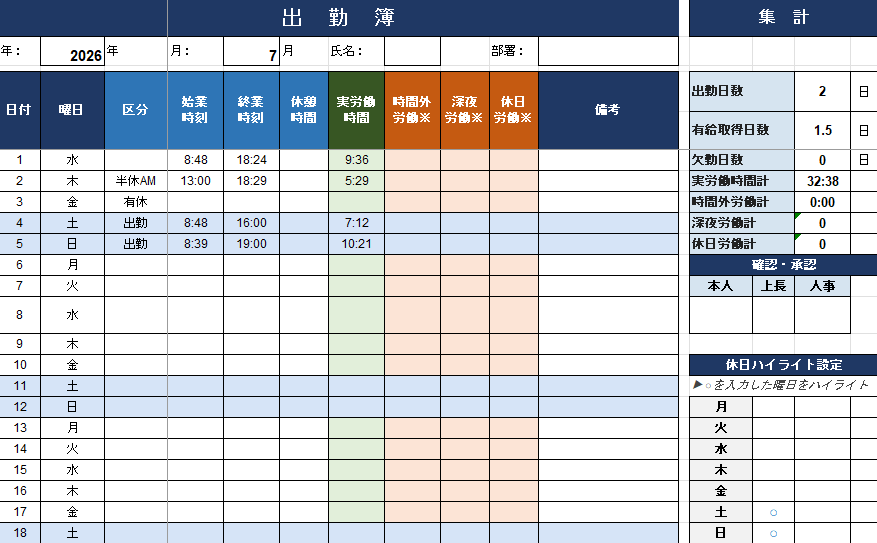Click date cell 12 in the 日付 column
The height and width of the screenshot is (543, 877).
[20, 407]
